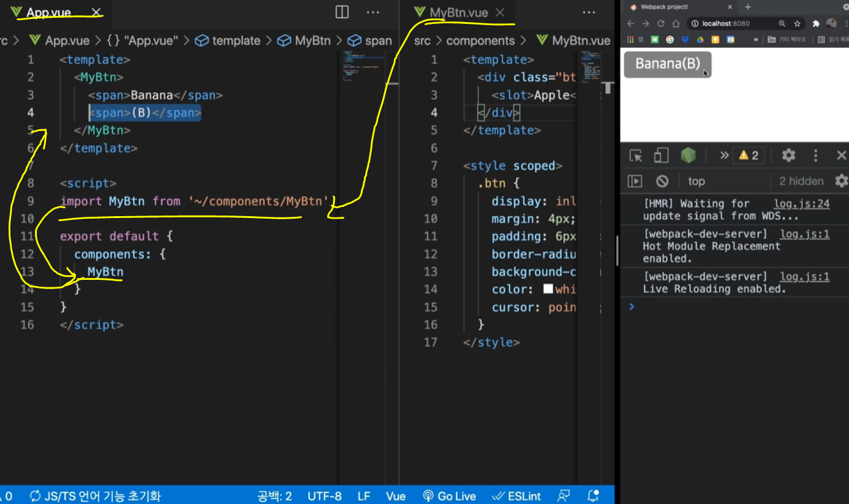Open the zoom indicator in address bar

[782, 23]
